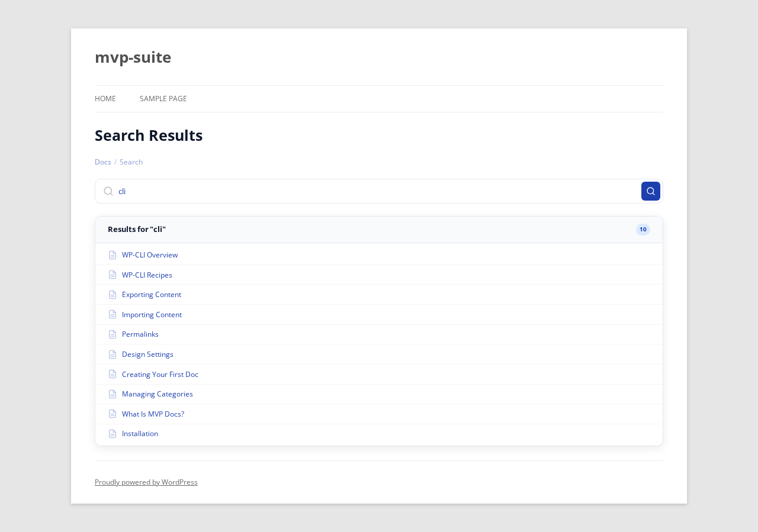Click the search submit magnifier button

(x=650, y=191)
